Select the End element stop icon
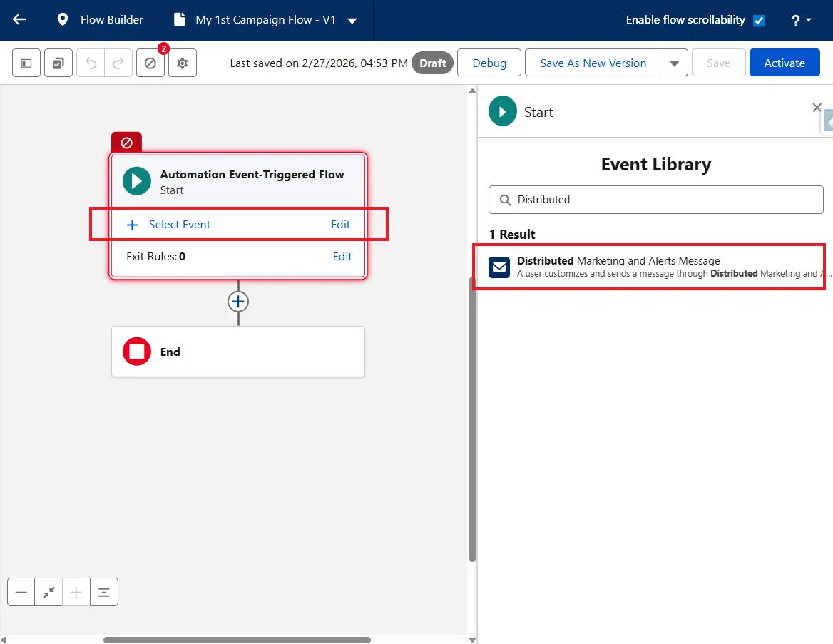The height and width of the screenshot is (644, 833). point(137,352)
